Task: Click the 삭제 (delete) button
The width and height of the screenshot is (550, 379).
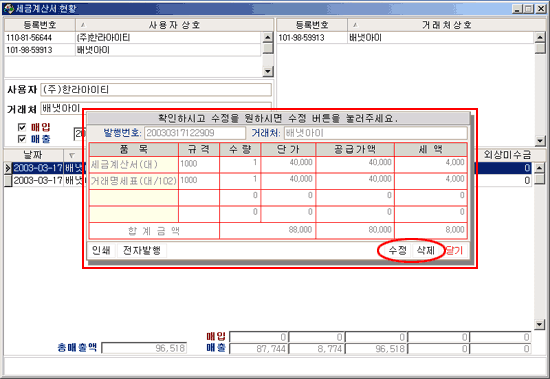Action: pos(425,251)
